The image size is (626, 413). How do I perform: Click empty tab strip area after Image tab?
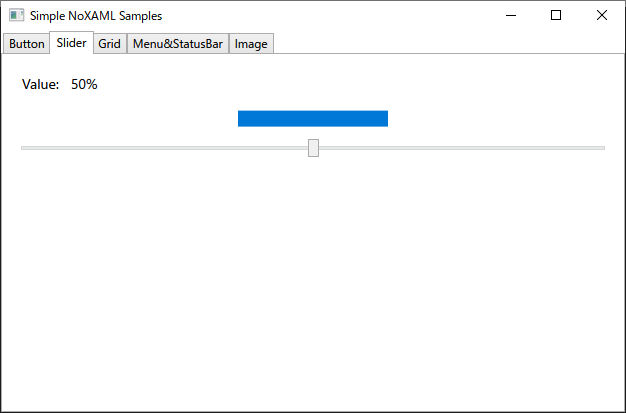pyautogui.click(x=447, y=43)
